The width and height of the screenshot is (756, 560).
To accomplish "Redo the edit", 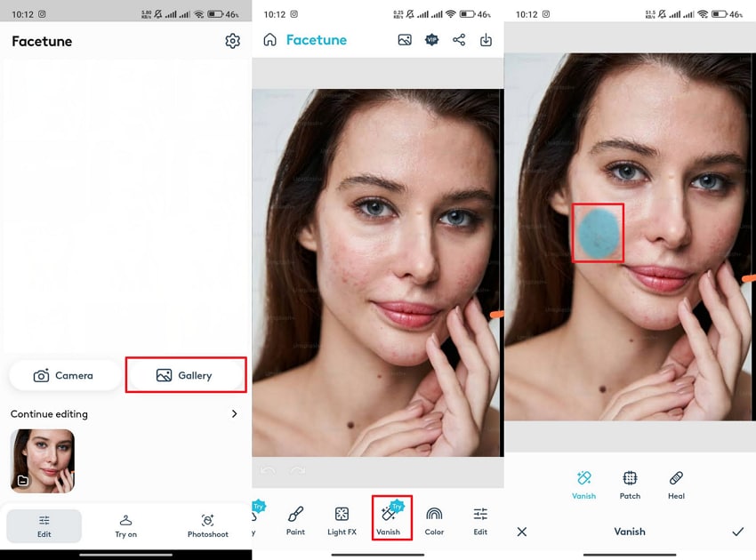I will pyautogui.click(x=297, y=470).
